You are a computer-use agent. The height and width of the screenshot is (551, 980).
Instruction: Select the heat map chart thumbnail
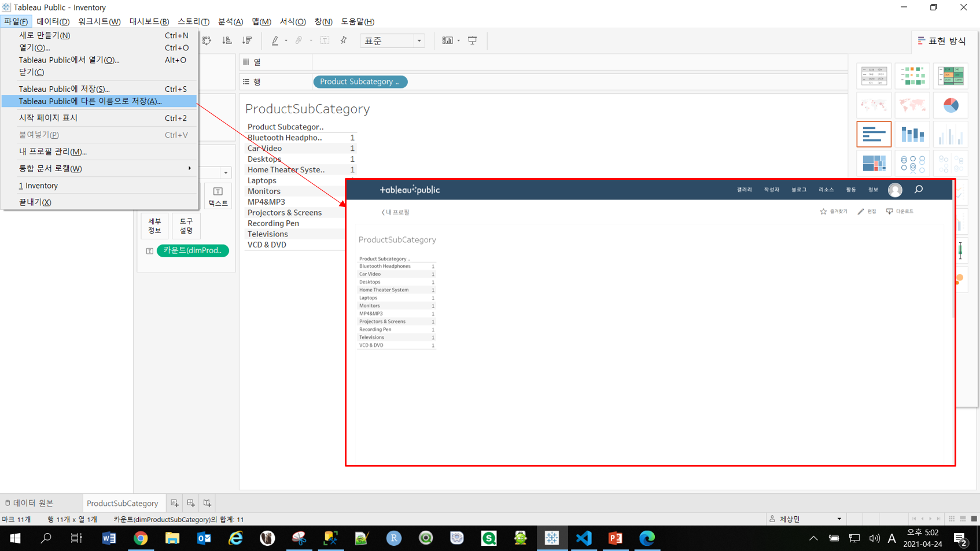912,76
